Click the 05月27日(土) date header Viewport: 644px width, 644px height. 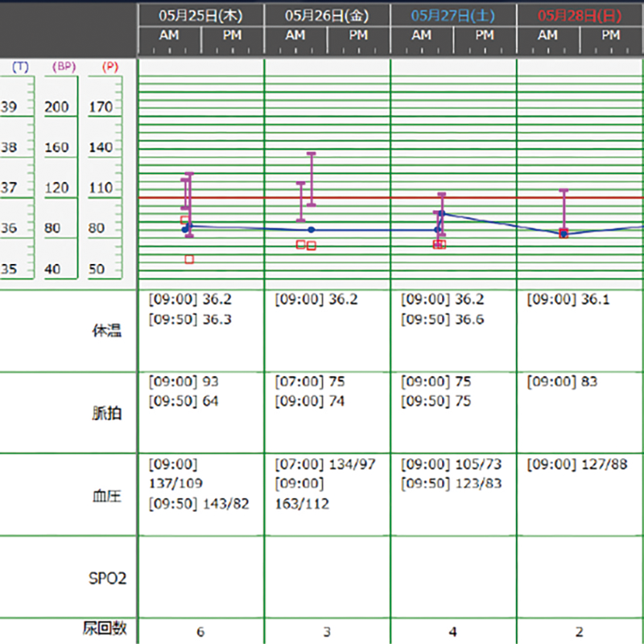[453, 14]
